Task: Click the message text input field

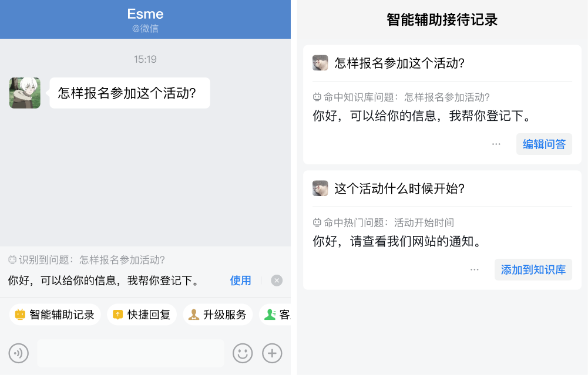Action: point(130,353)
